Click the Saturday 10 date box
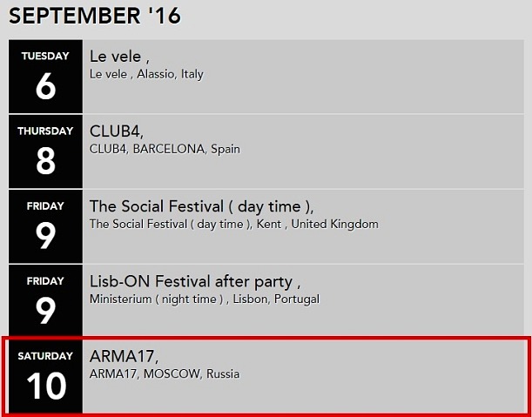 45,375
